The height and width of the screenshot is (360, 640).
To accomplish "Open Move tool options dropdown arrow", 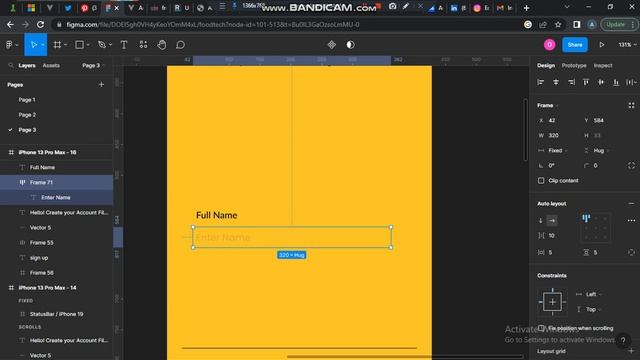I will pyautogui.click(x=42, y=45).
